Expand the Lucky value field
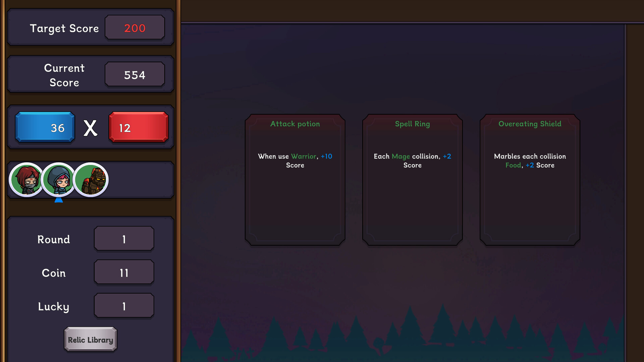 [123, 306]
